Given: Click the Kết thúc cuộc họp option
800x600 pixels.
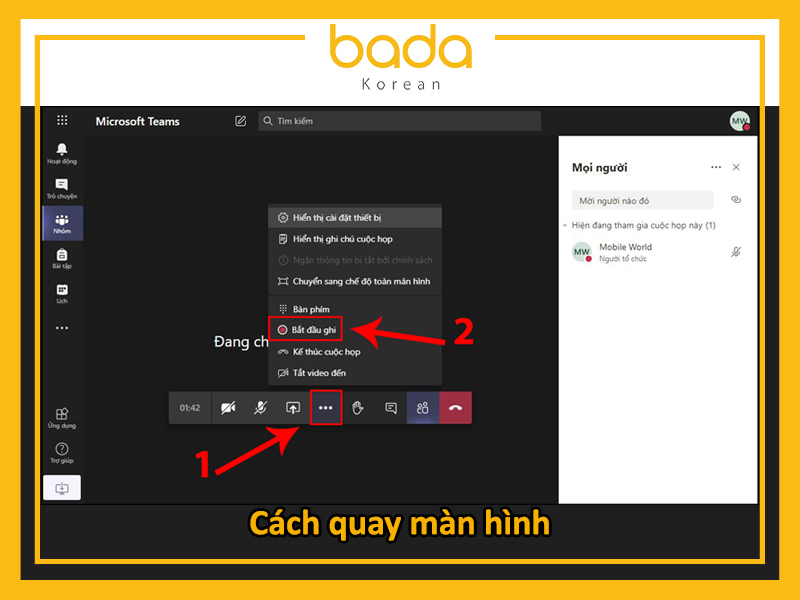Looking at the screenshot, I should (325, 352).
